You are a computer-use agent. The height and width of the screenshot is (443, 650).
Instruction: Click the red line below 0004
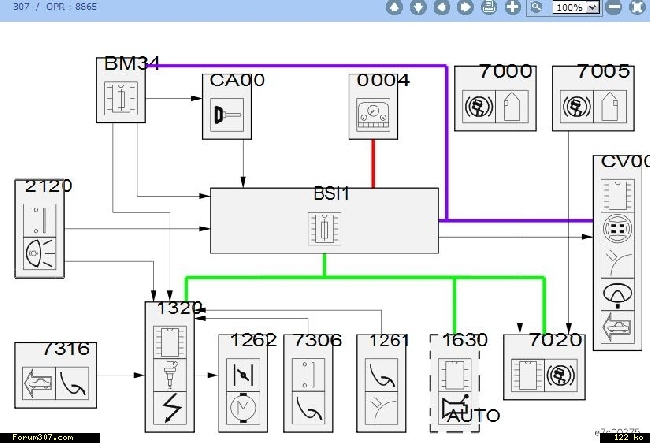(x=373, y=164)
